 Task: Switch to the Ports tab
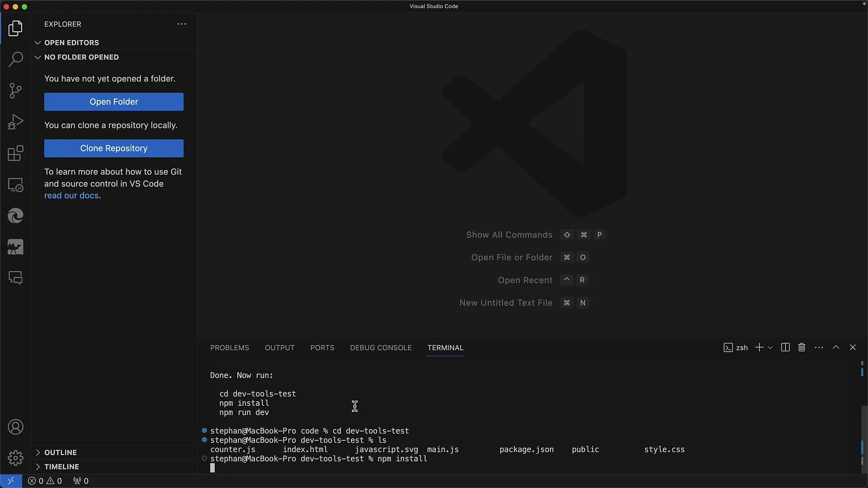322,347
